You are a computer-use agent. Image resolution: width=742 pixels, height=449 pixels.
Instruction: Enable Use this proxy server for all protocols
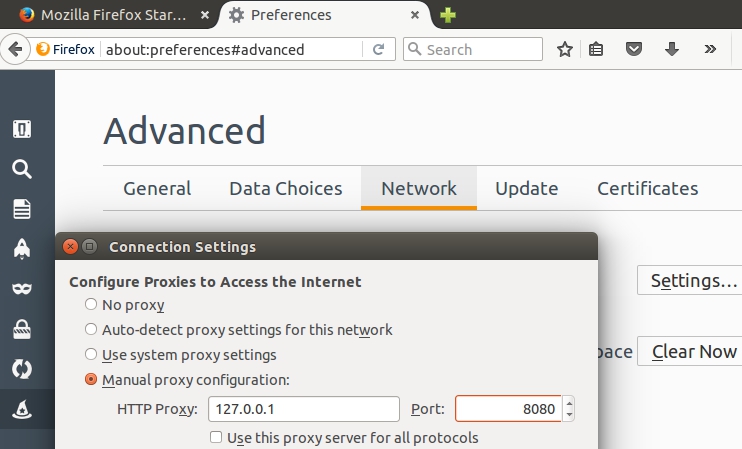(216, 437)
